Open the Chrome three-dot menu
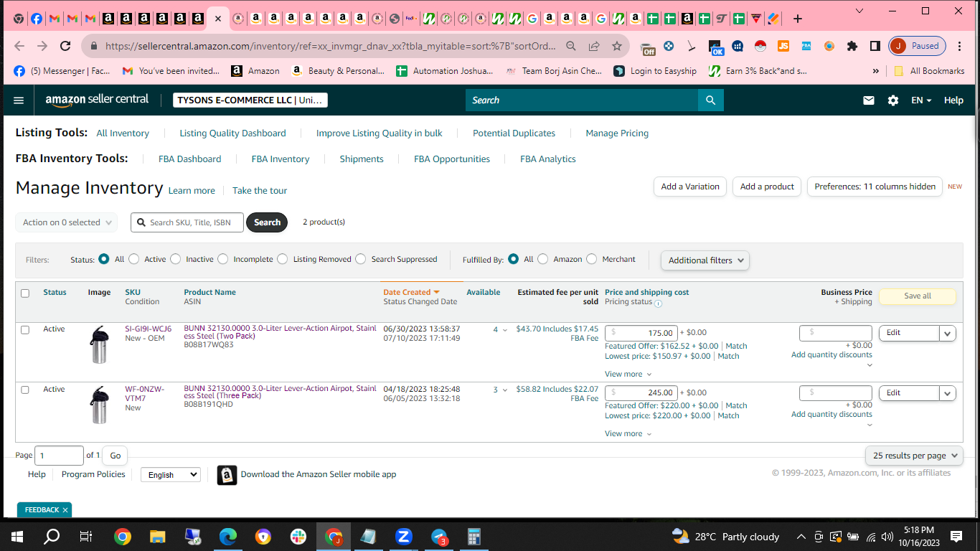The width and height of the screenshot is (980, 551). (960, 46)
